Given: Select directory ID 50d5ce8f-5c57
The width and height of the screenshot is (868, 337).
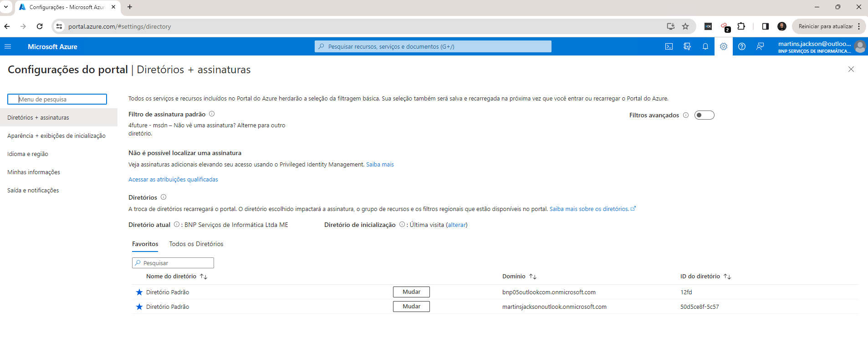Looking at the screenshot, I should click(700, 307).
